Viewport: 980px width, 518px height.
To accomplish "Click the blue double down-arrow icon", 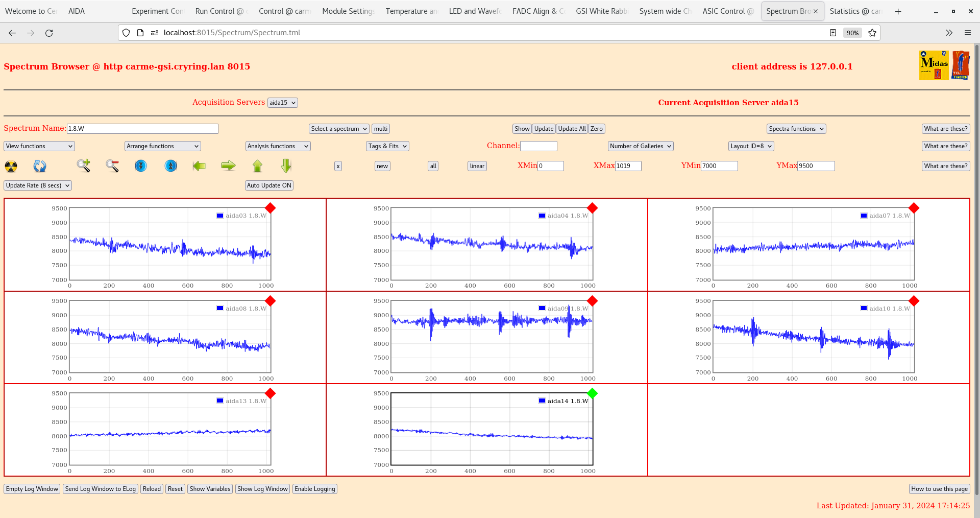I will pos(141,166).
